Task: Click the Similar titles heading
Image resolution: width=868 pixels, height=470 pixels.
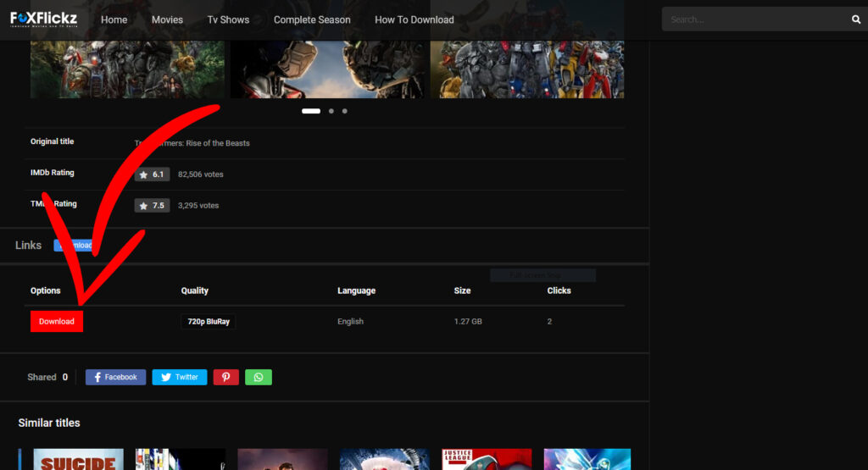Action: coord(49,423)
